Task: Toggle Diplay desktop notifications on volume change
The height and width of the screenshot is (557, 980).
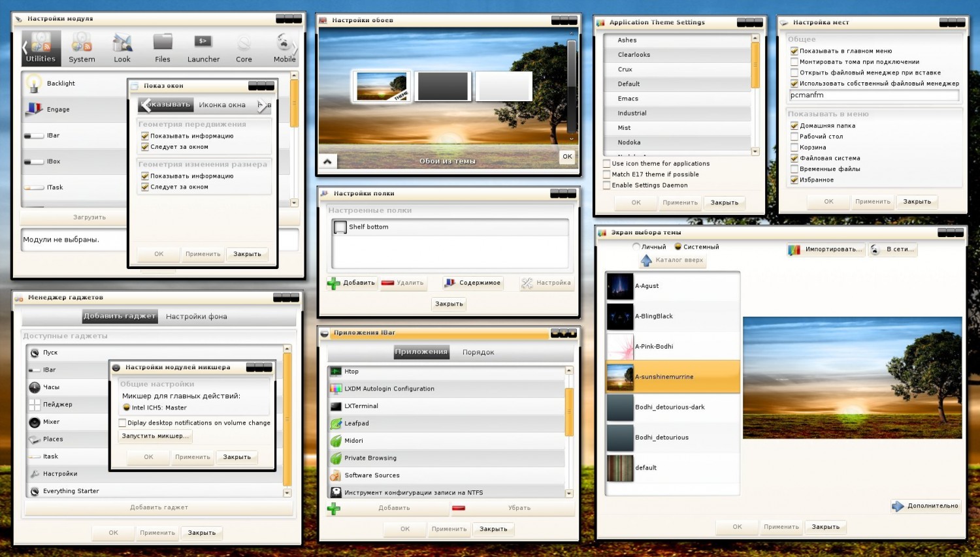Action: click(x=123, y=423)
